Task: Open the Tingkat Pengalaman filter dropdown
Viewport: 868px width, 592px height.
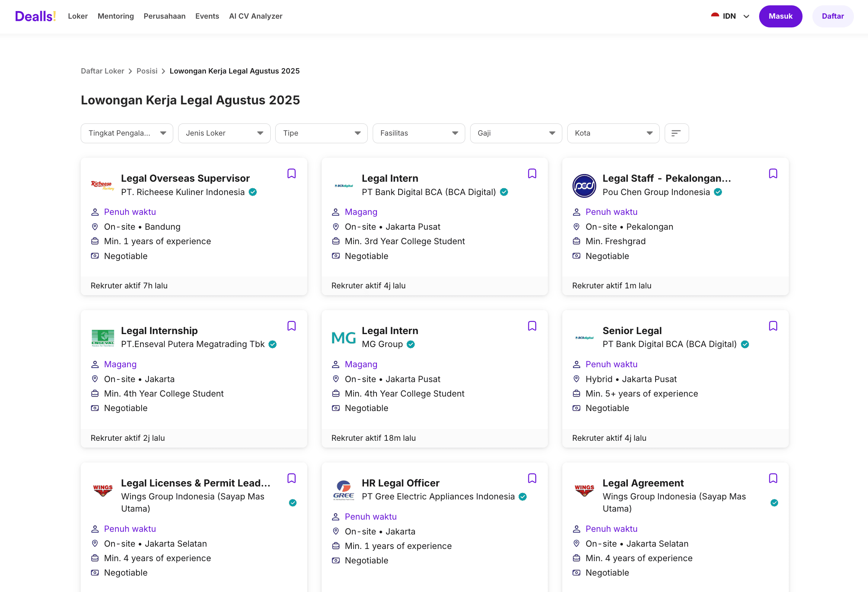Action: pyautogui.click(x=127, y=133)
